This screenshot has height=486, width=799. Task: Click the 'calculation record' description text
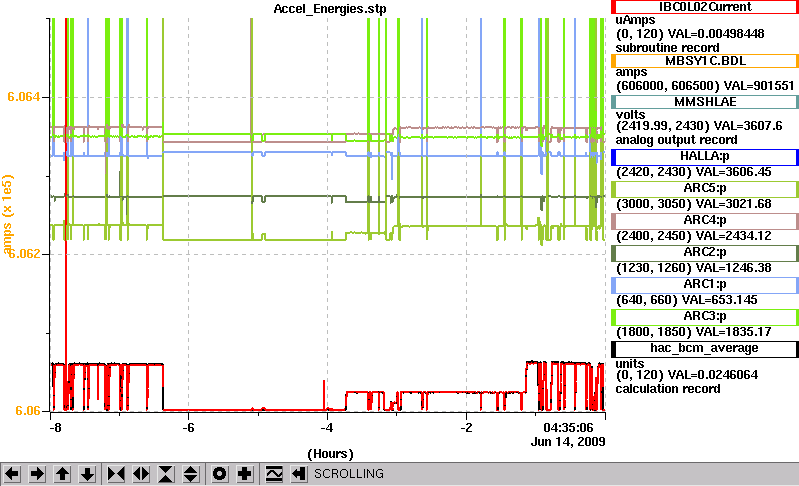pos(668,389)
